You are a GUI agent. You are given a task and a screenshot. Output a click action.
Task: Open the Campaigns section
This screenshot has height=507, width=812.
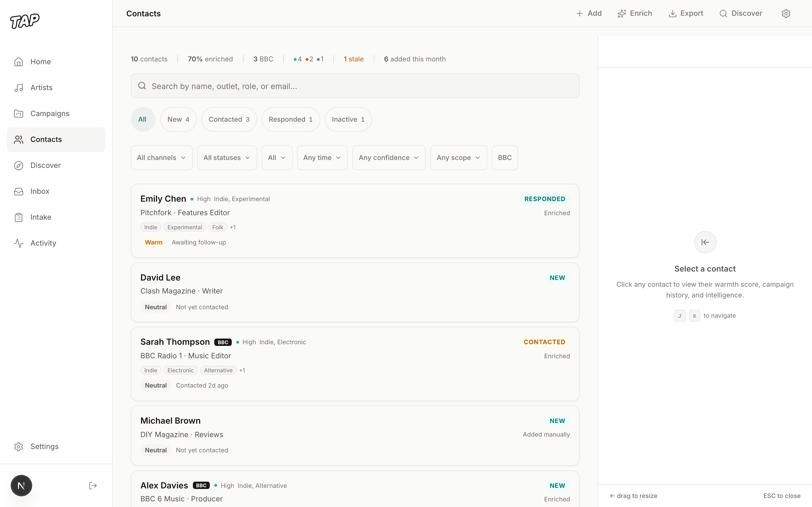tap(50, 113)
